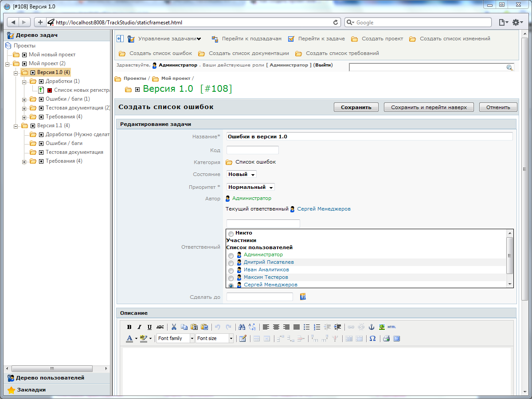Apply italic formatting in the editor

[139, 327]
